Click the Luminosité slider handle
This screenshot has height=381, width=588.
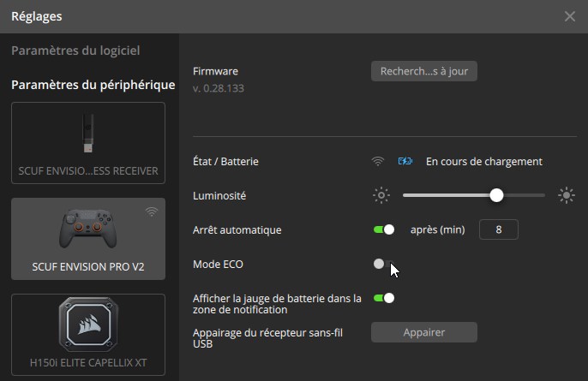click(x=496, y=195)
